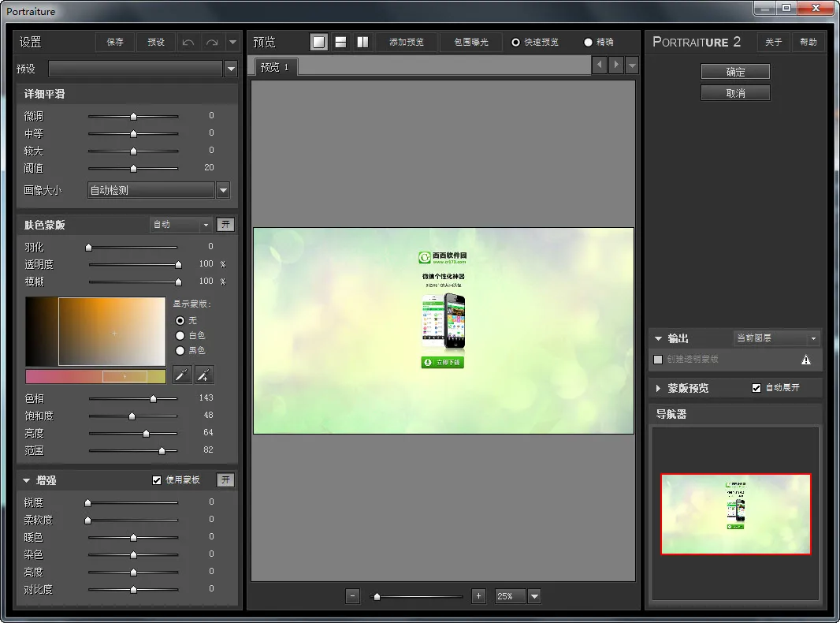Click the undo arrow icon
This screenshot has width=840, height=623.
point(188,43)
